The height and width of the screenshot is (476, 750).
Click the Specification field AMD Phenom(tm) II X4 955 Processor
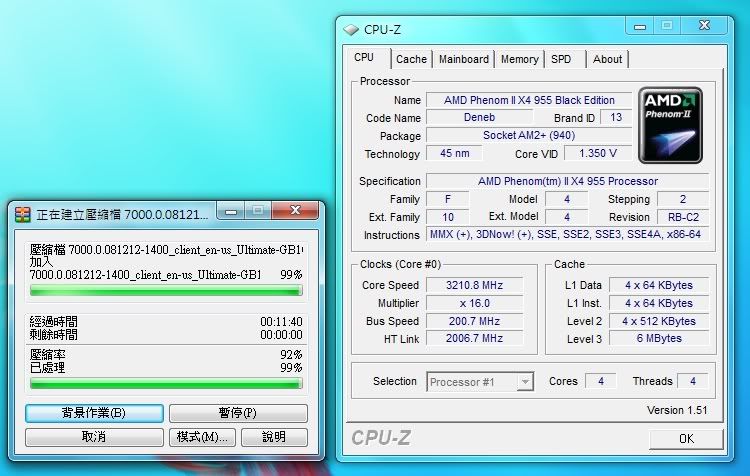click(568, 181)
